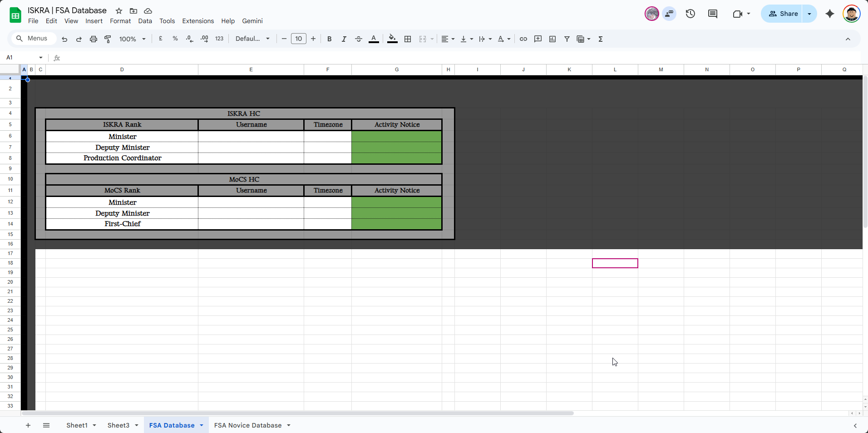
Task: Open the Fill colour picker
Action: [392, 39]
